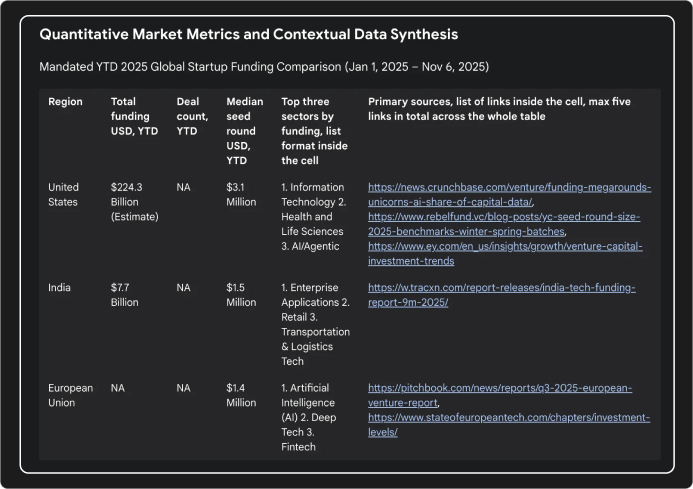Select the European Union top sectors cell
The image size is (693, 489).
[309, 417]
